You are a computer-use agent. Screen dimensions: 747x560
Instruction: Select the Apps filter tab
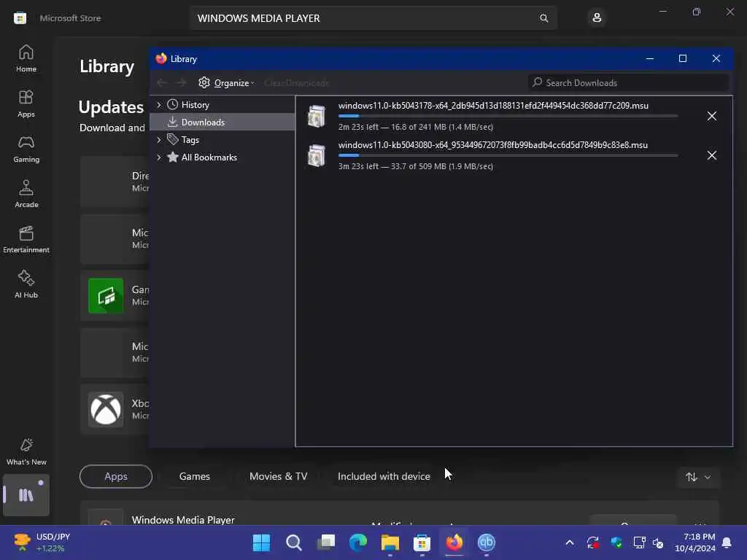click(116, 477)
